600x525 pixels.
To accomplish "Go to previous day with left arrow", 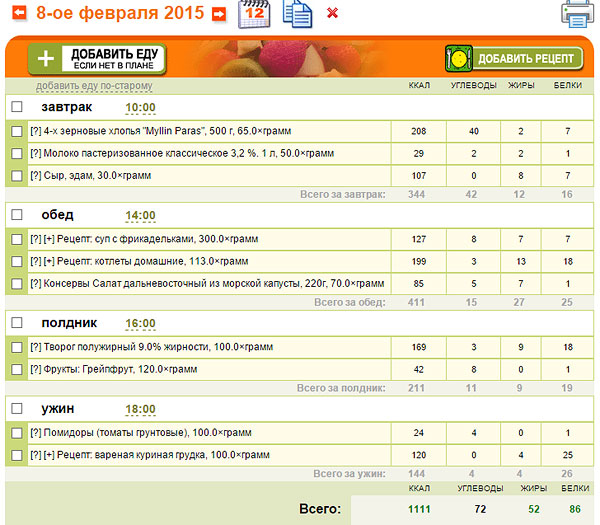I will [18, 14].
